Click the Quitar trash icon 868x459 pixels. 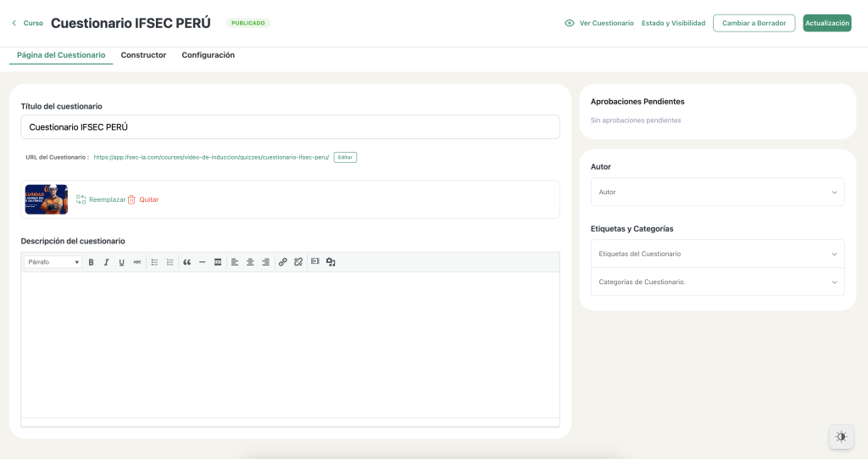point(131,199)
